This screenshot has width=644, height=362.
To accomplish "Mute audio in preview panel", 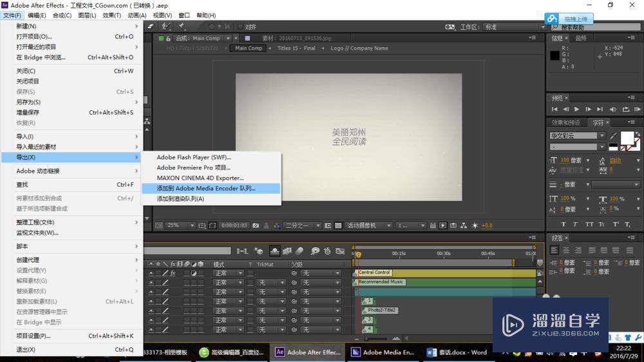I will pos(613,110).
